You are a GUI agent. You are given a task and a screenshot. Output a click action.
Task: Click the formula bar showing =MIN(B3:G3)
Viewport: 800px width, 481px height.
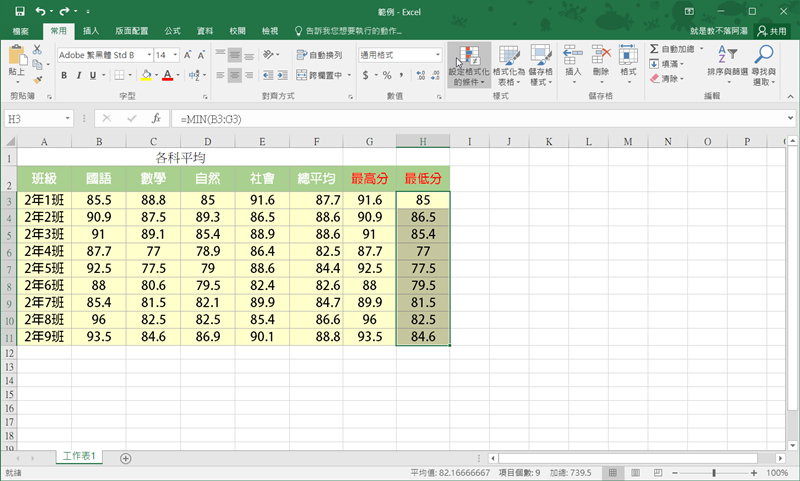450,118
